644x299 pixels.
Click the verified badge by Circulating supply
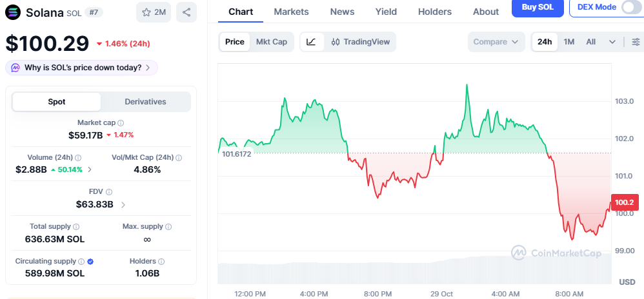(90, 261)
